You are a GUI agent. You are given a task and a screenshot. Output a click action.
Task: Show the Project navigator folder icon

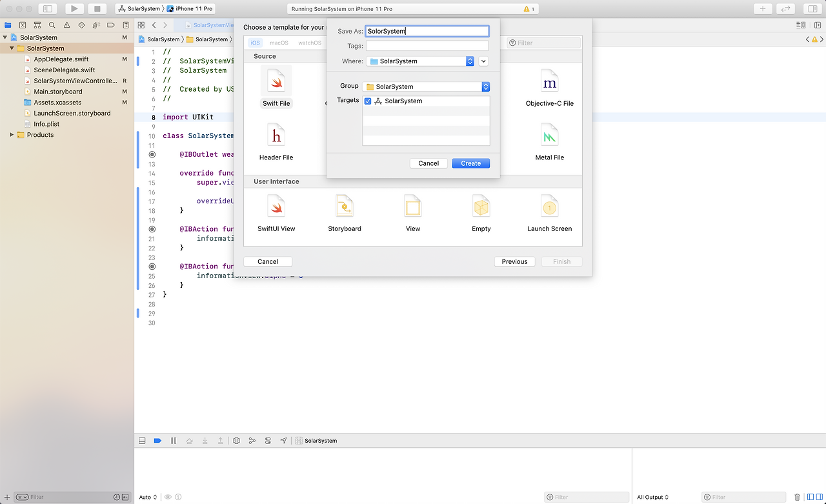[8, 25]
